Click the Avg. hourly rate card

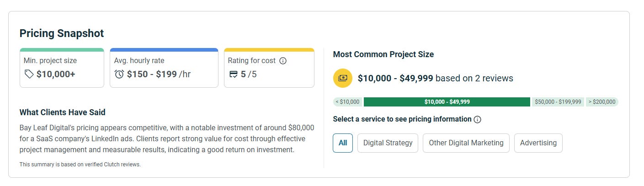164,68
